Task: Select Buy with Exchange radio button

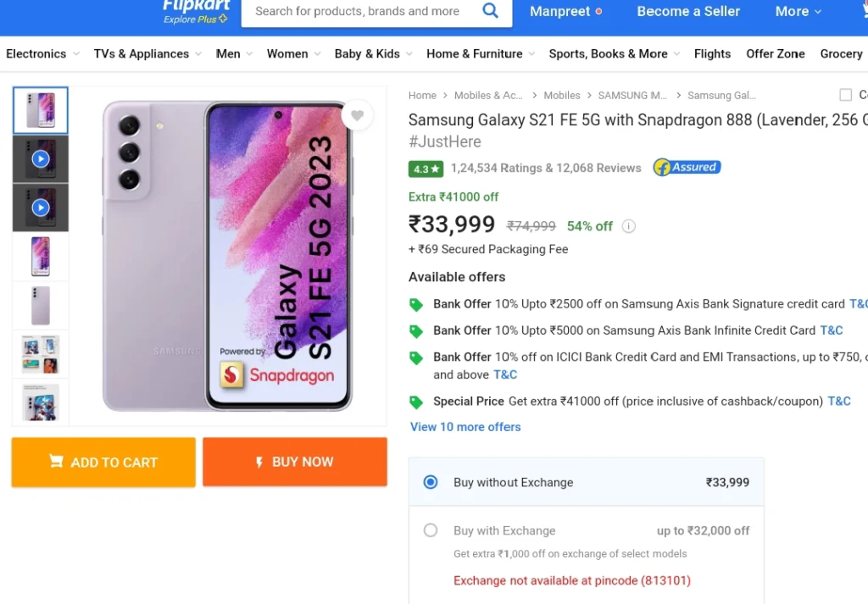Action: point(431,530)
